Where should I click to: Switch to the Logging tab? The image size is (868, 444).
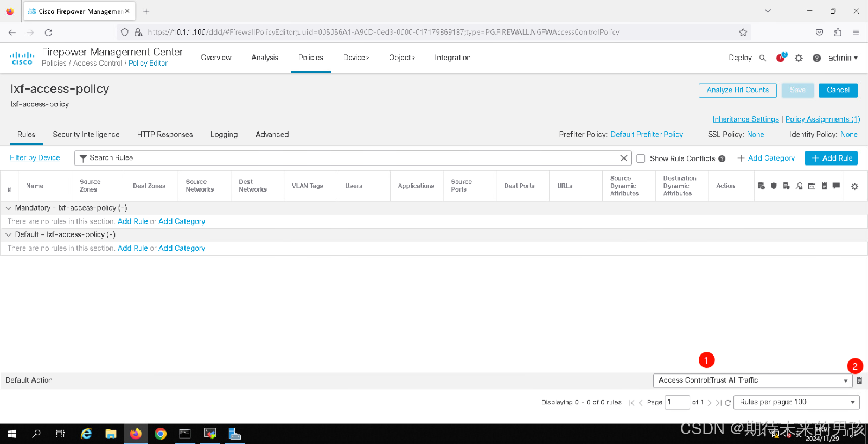224,135
